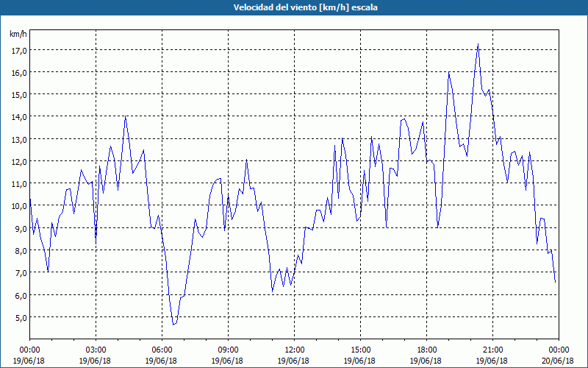Select the '6,0' y-axis value
This screenshot has width=588, height=368.
pos(21,295)
